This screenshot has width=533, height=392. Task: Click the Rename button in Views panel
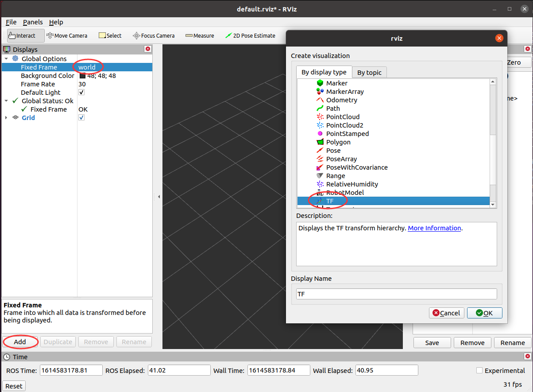pyautogui.click(x=513, y=343)
